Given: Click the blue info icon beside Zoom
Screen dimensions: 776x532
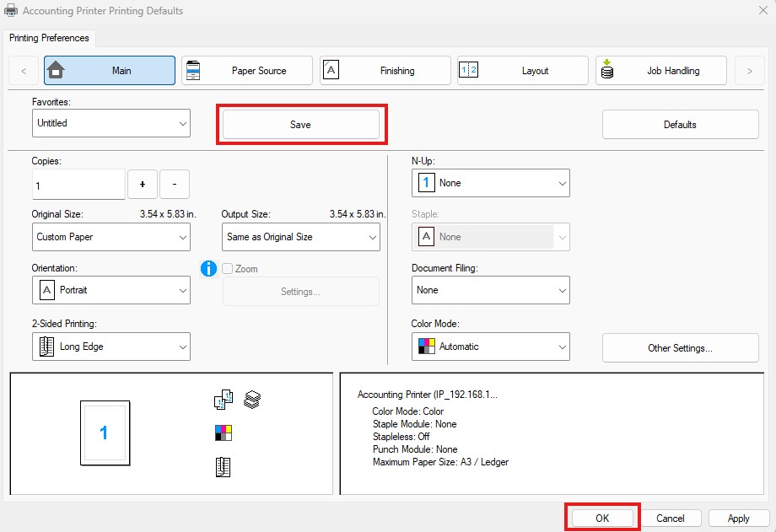Looking at the screenshot, I should 207,268.
